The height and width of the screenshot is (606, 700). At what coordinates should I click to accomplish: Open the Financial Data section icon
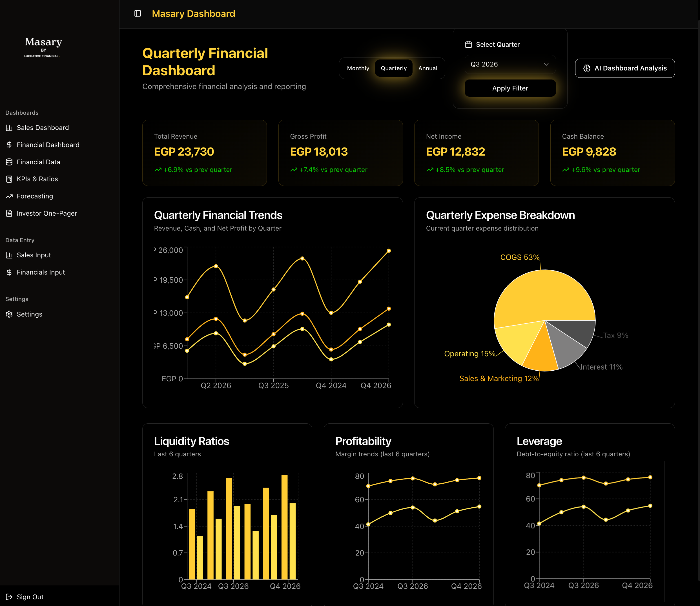[x=9, y=162]
